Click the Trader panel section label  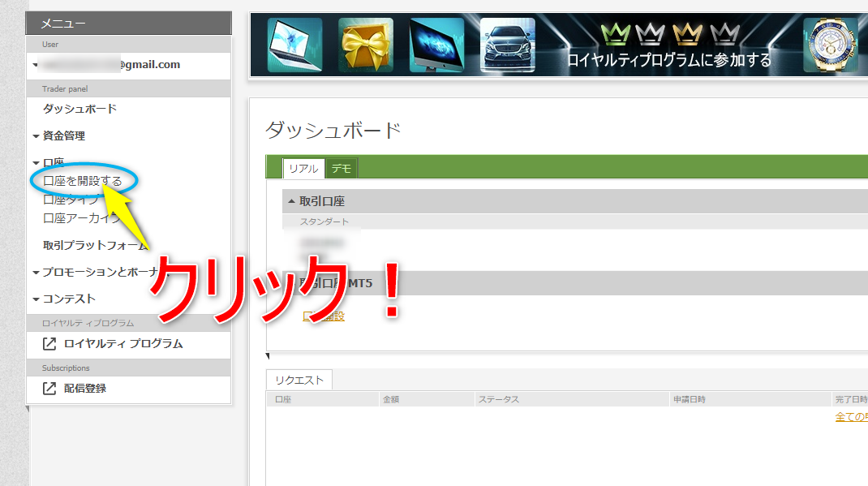[65, 88]
